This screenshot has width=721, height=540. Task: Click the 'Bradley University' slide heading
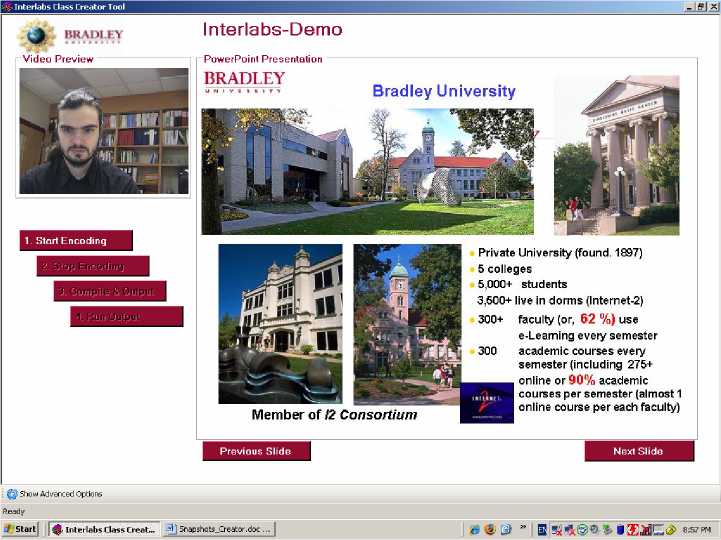444,91
